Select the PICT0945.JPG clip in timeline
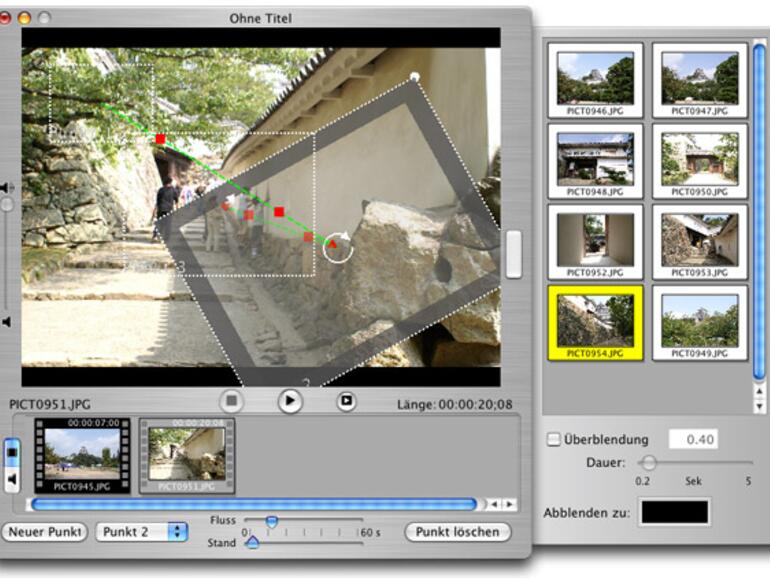Viewport: 770px width, 578px height. [82, 456]
